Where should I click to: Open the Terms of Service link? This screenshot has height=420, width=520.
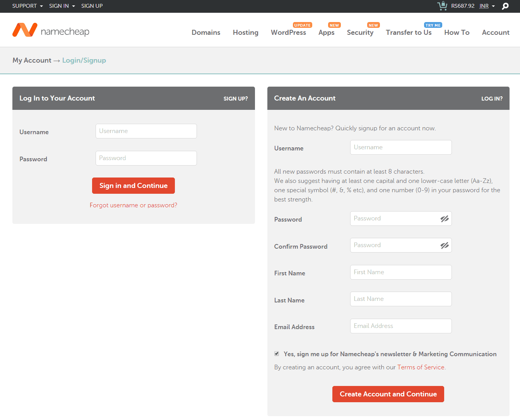click(x=421, y=367)
